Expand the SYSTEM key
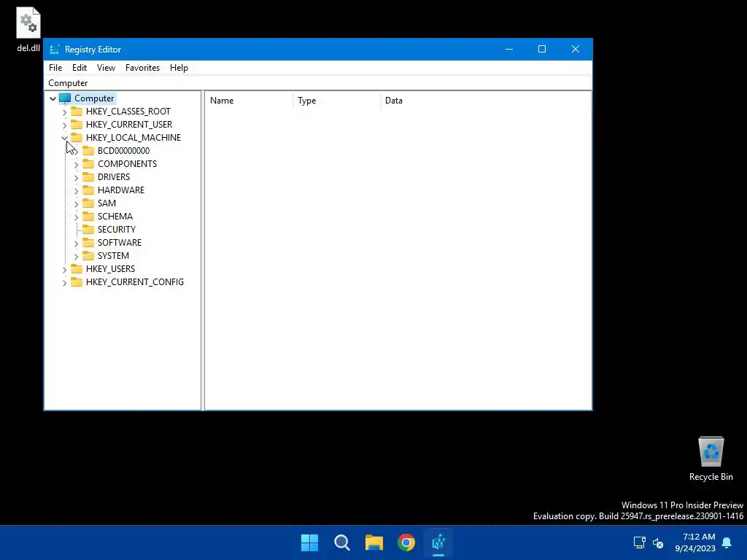Image resolution: width=747 pixels, height=560 pixels. point(76,256)
